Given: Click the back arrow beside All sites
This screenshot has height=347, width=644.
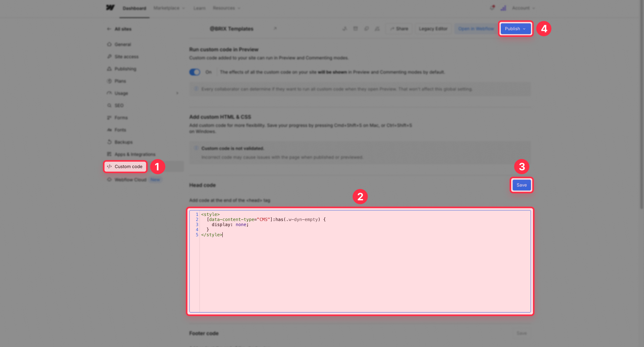Looking at the screenshot, I should (x=109, y=29).
